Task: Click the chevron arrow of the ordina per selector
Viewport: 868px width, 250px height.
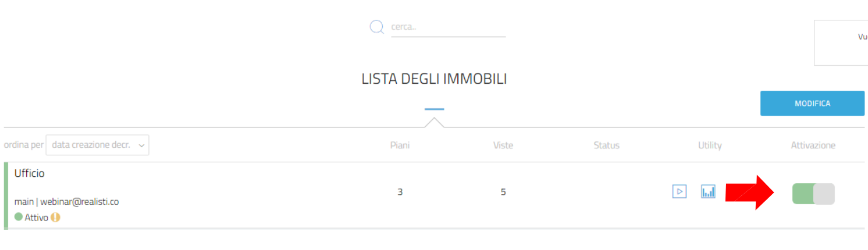Action: [141, 146]
